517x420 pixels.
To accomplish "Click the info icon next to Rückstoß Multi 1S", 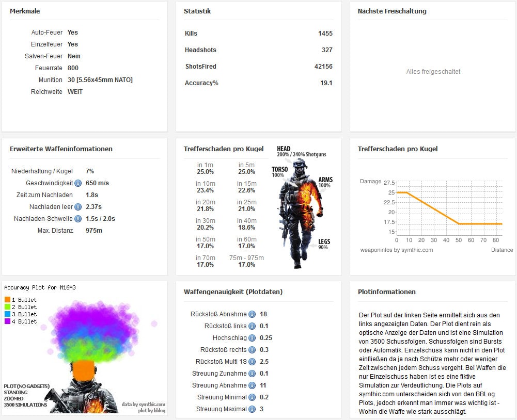I will tap(252, 362).
